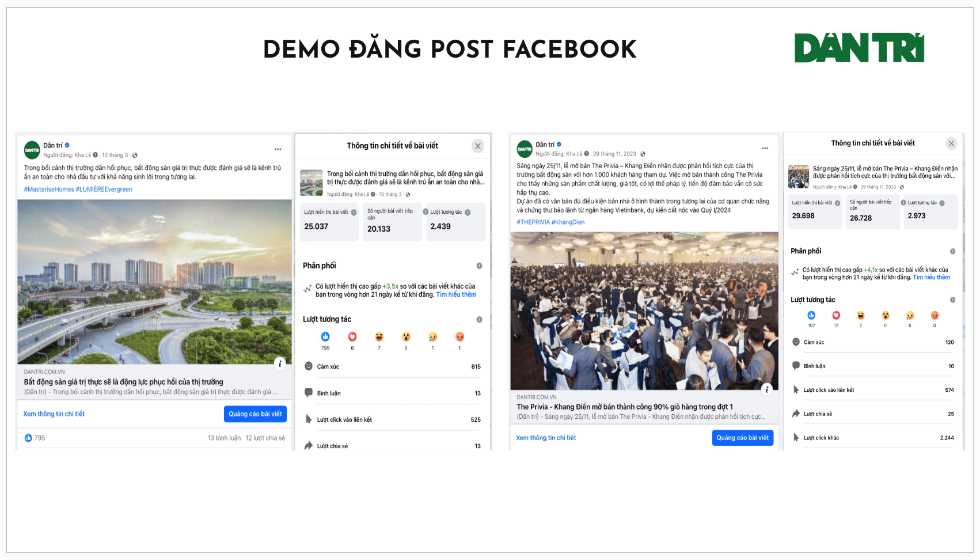Click info icon next to 25.037 impressions label
Viewport: 980px width, 560px height.
[x=354, y=212]
